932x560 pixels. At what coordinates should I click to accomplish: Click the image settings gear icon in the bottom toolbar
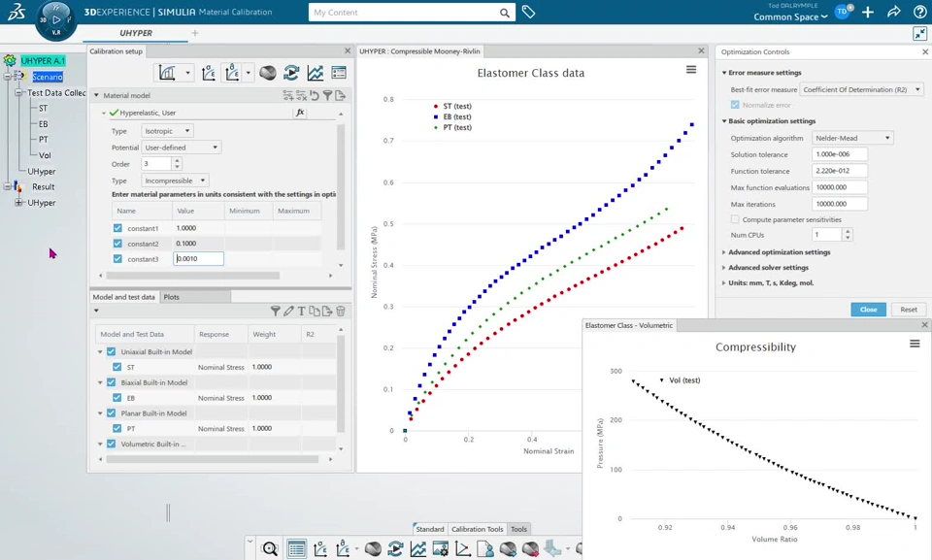(441, 548)
